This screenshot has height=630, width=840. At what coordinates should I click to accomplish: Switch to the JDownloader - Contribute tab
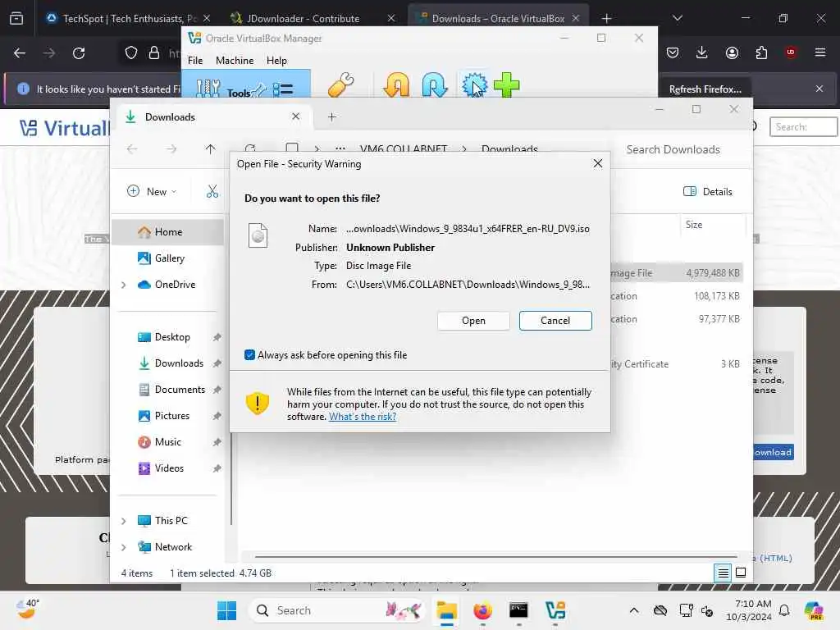pyautogui.click(x=303, y=19)
